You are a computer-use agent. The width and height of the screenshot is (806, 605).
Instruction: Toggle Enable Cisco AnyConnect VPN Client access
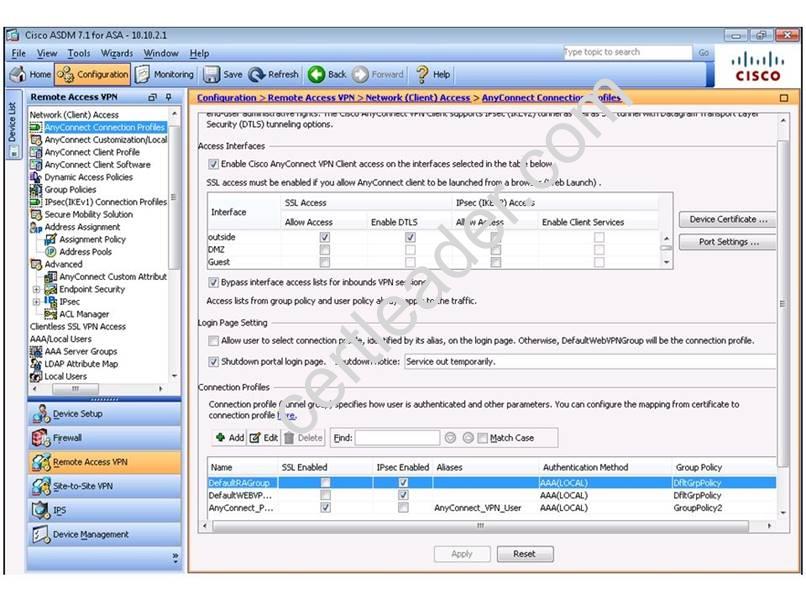(213, 164)
